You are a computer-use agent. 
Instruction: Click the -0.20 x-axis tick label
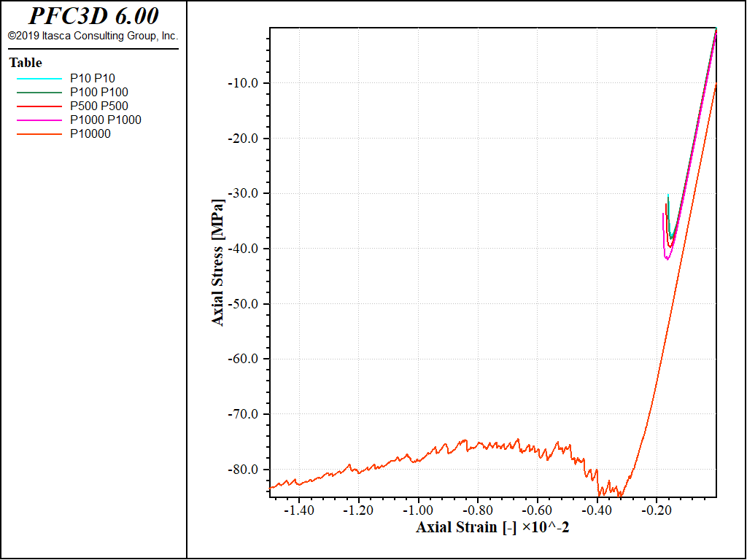657,510
